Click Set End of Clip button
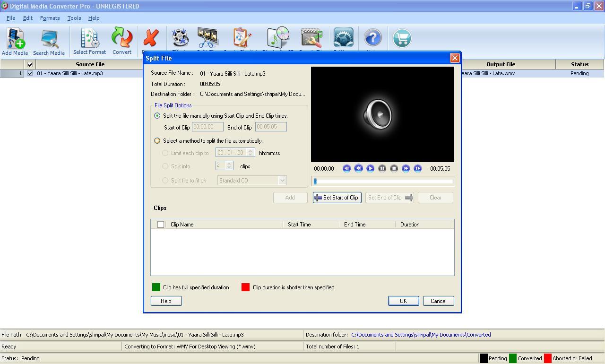This screenshot has height=364, width=605. pos(390,198)
